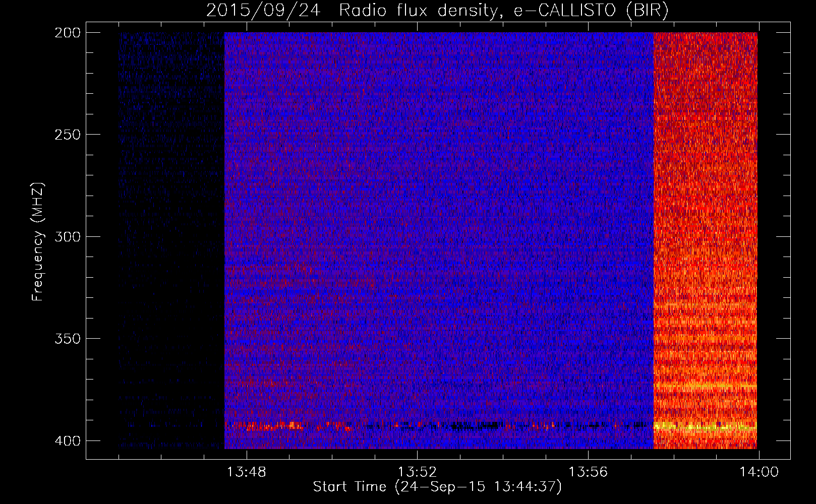Click the plot title "Radio flux density, e-CALLISTO (BIR)"

pos(503,10)
